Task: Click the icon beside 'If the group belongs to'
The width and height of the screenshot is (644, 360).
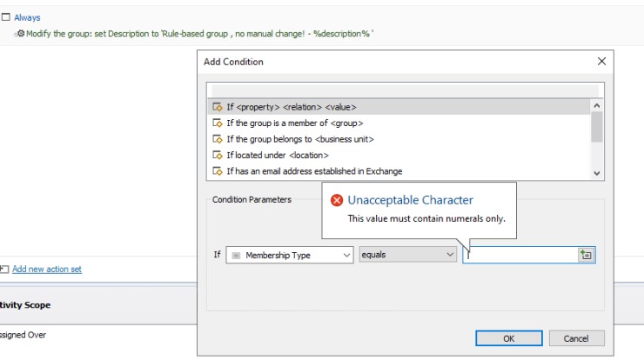Action: pos(218,139)
